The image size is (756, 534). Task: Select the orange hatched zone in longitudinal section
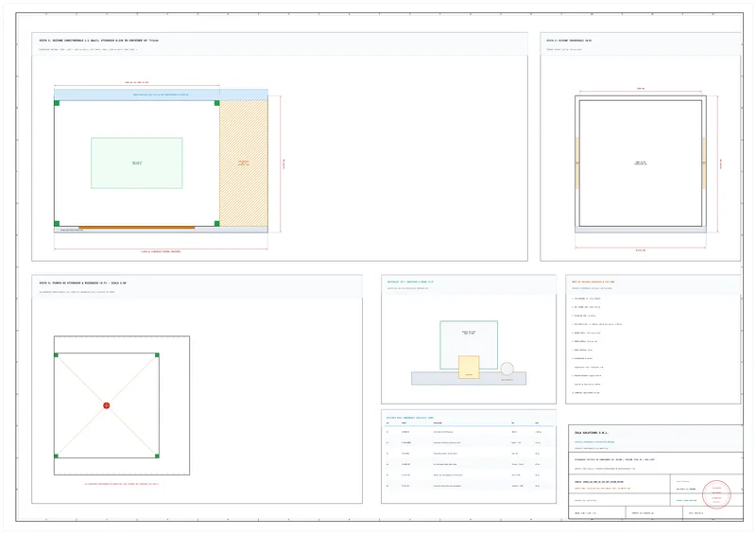tap(244, 164)
